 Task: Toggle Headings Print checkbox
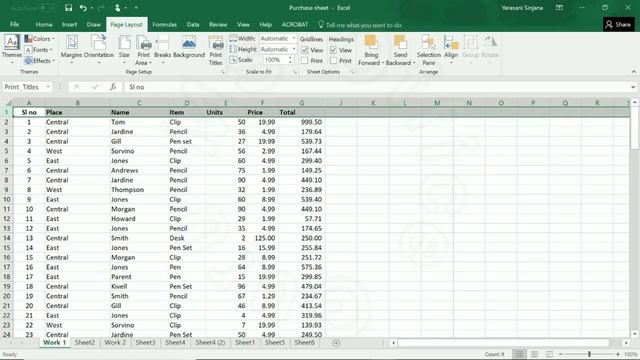(x=333, y=60)
